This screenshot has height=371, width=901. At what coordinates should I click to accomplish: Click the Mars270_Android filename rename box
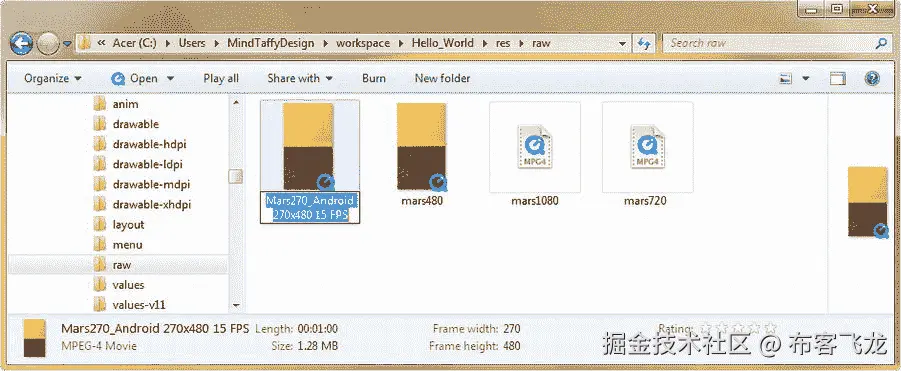tap(310, 208)
